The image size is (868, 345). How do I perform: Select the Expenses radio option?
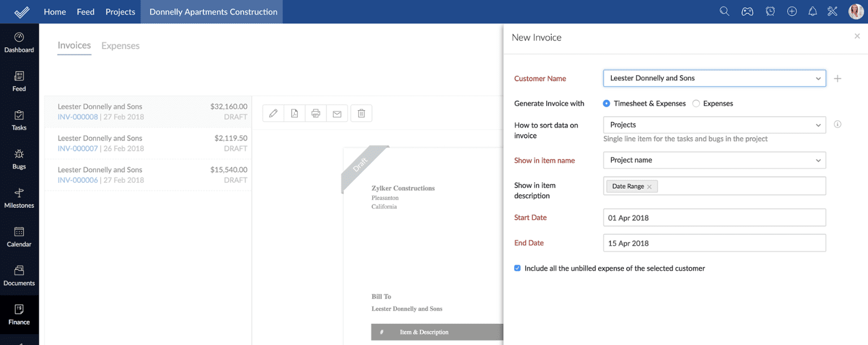696,104
